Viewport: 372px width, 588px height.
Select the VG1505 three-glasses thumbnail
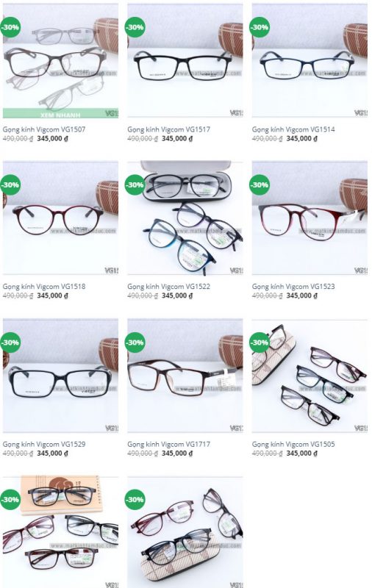[x=310, y=376]
